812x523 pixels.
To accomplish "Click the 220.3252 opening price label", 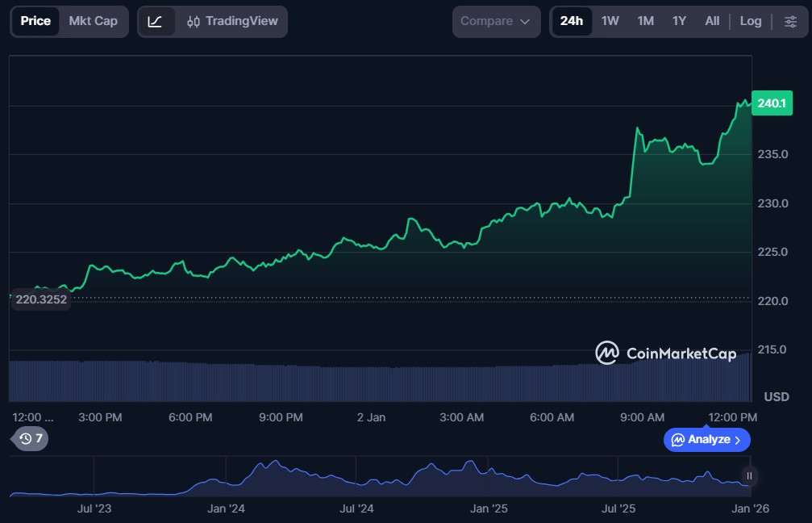I will [x=40, y=299].
